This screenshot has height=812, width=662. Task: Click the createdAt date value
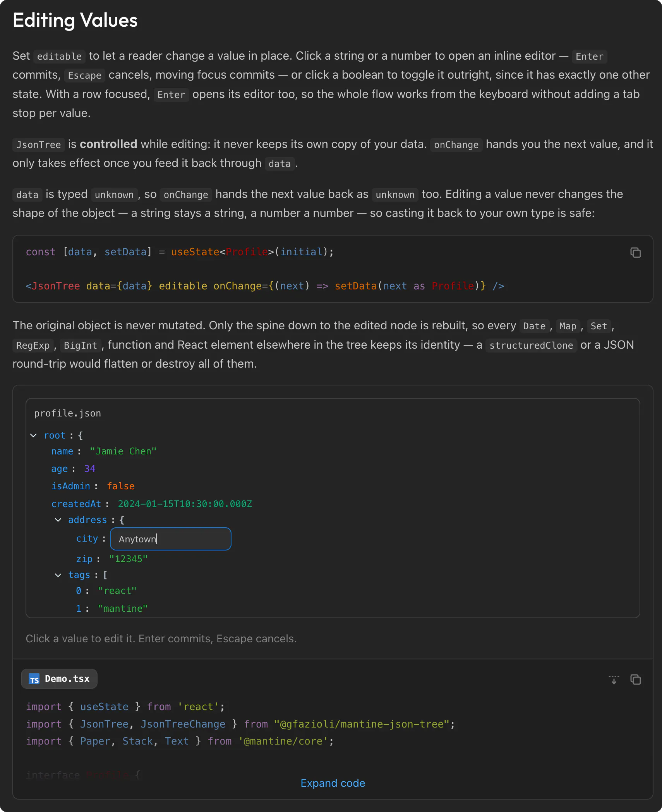tap(185, 504)
